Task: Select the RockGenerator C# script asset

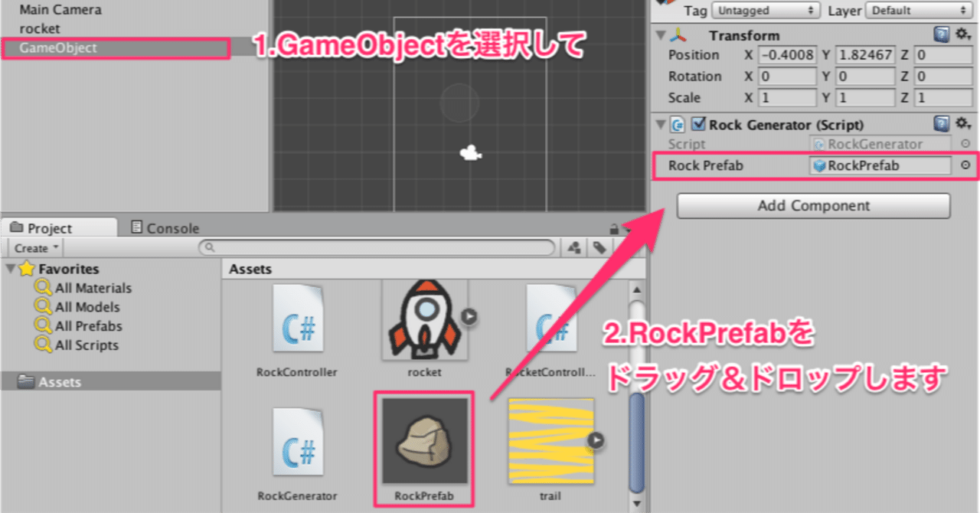Action: pyautogui.click(x=297, y=444)
